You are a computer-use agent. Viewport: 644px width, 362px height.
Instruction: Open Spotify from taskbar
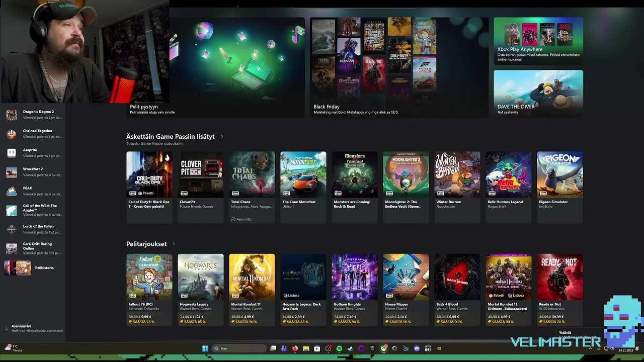339,348
